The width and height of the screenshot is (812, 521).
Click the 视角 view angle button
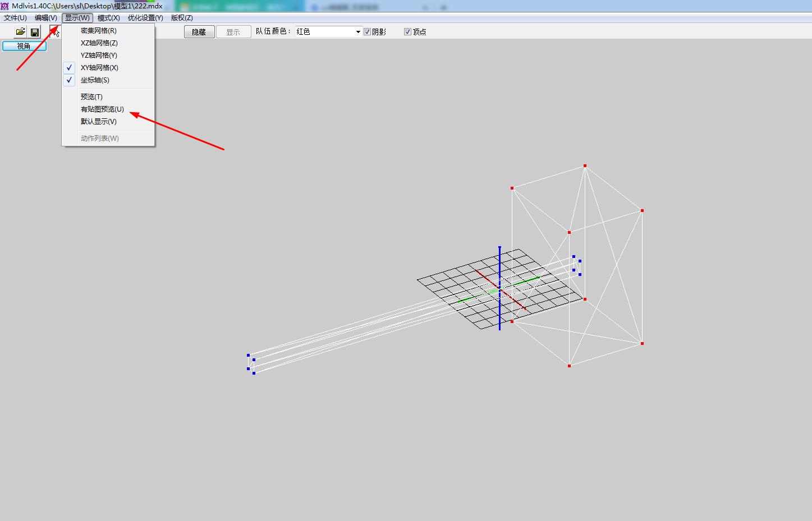(x=24, y=46)
